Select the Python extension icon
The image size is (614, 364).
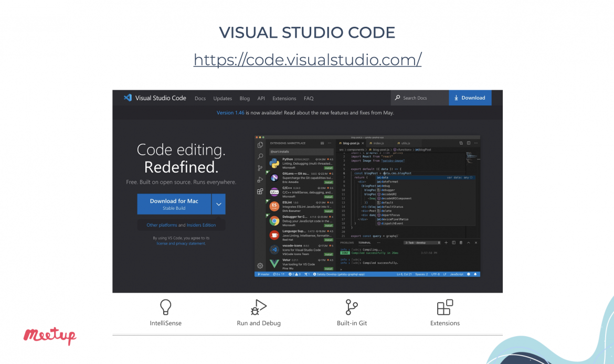(274, 163)
